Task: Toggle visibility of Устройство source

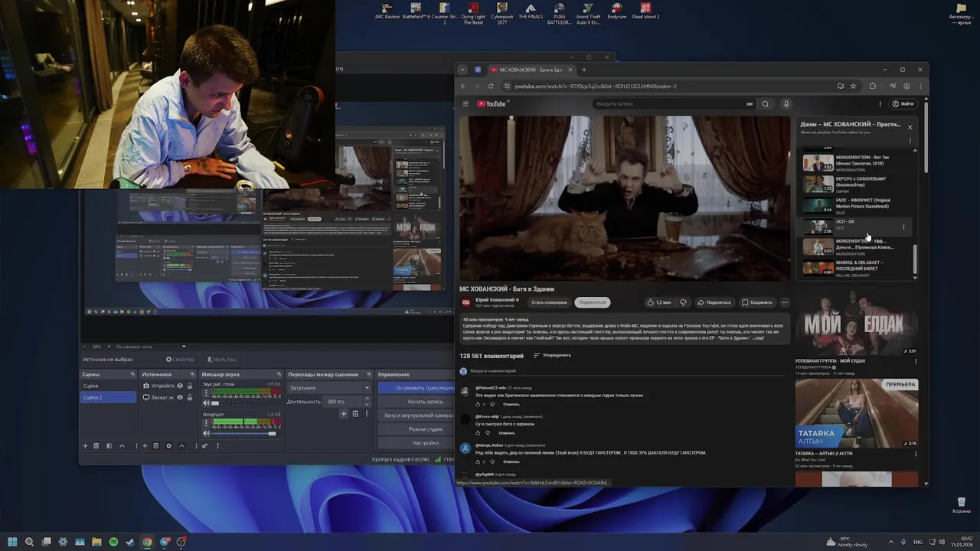Action: [180, 386]
